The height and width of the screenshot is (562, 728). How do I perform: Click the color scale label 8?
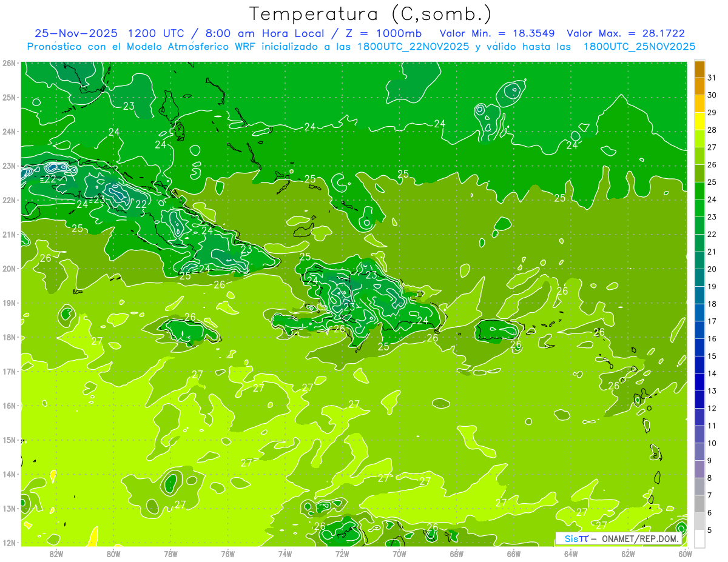(x=710, y=478)
